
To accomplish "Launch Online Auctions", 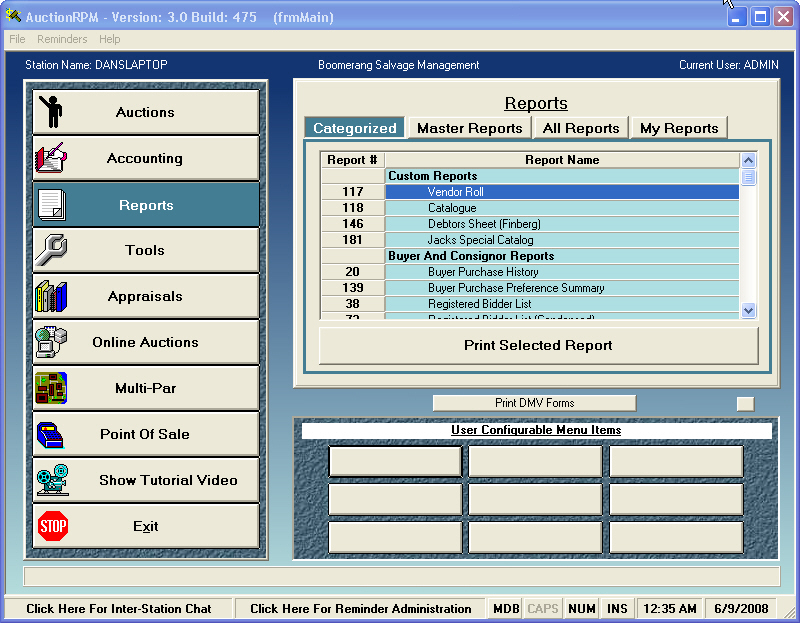I will [146, 342].
